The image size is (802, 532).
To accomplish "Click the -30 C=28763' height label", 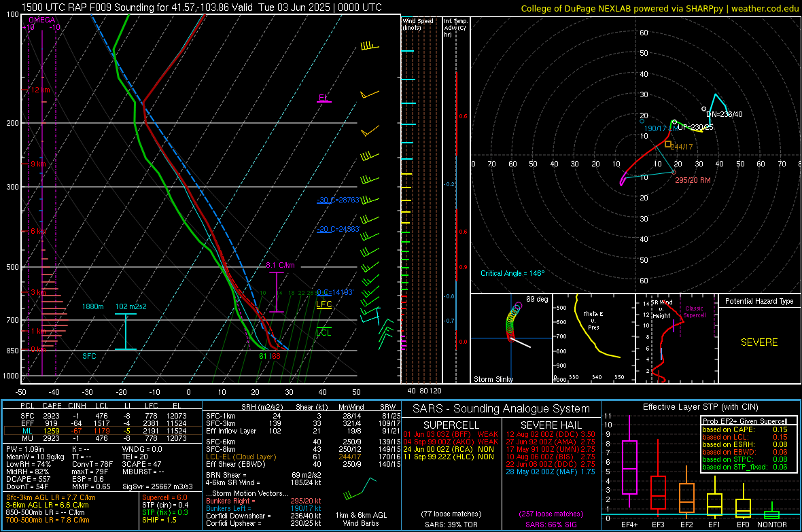I will [338, 200].
